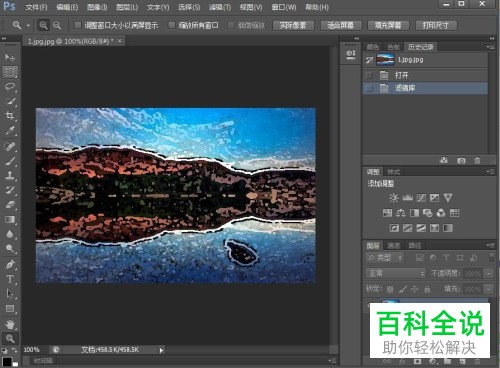Add a Gradient Map adjustment

coord(448,228)
